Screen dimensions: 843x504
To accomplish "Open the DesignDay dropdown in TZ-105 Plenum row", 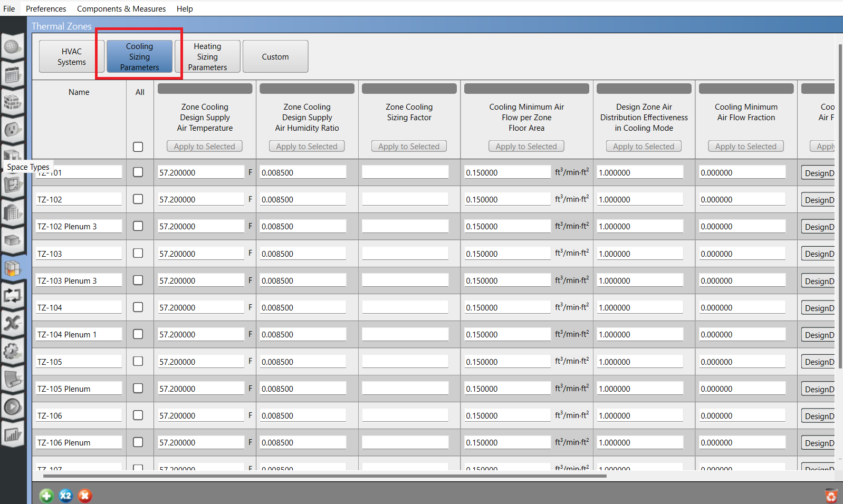I will click(818, 389).
